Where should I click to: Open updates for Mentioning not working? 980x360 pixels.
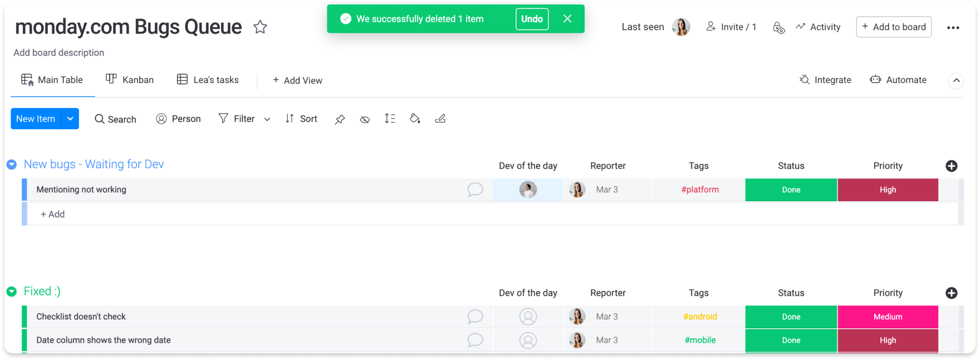pyautogui.click(x=475, y=189)
